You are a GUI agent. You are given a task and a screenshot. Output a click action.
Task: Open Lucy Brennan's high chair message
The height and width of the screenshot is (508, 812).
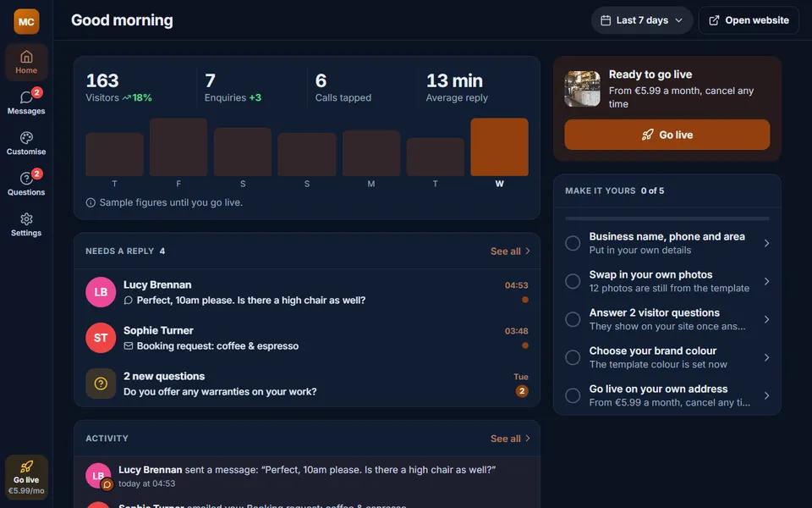(x=307, y=292)
